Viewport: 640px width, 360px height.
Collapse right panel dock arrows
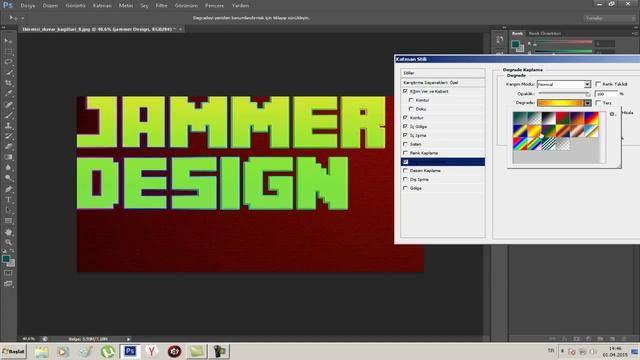coord(636,27)
